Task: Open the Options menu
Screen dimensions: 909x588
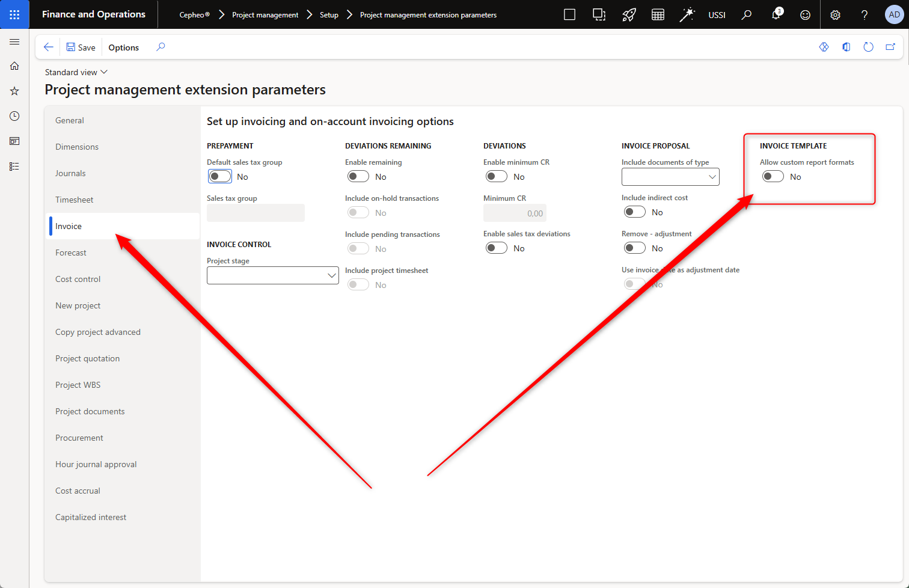Action: point(124,47)
